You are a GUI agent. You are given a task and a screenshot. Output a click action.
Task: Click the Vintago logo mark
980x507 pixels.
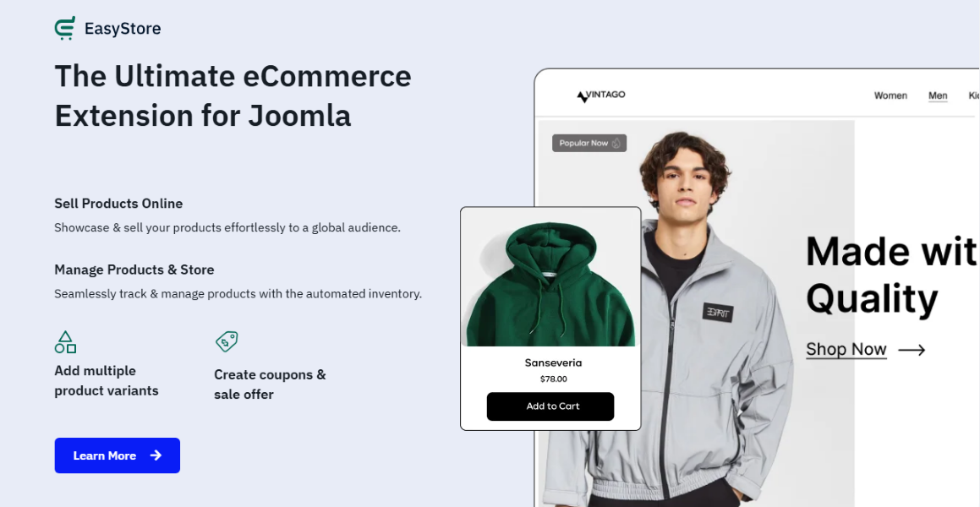point(582,97)
